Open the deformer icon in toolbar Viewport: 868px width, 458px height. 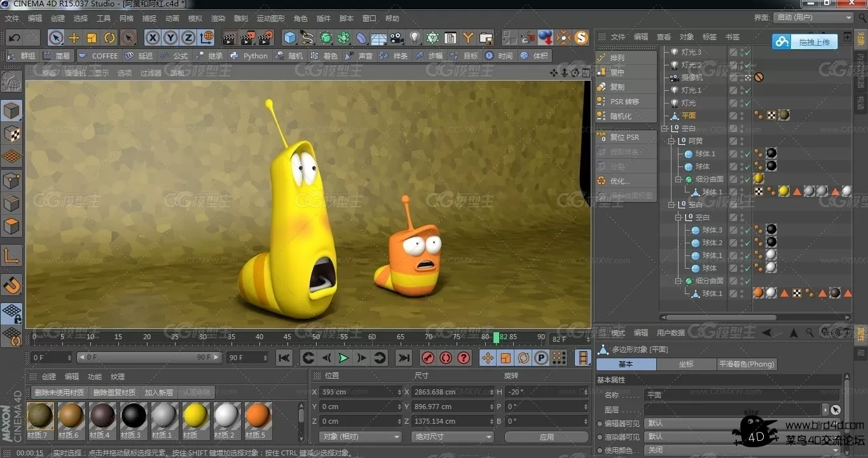pos(361,37)
